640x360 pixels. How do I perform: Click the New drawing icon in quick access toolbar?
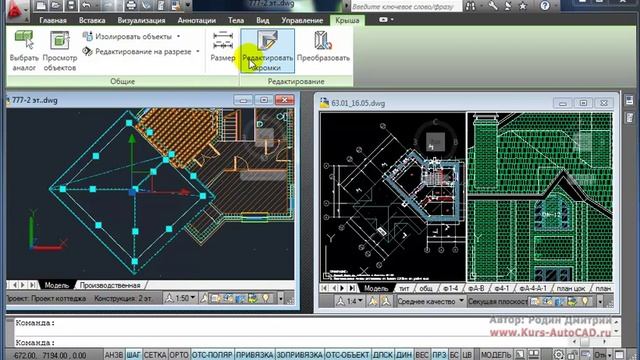click(41, 5)
